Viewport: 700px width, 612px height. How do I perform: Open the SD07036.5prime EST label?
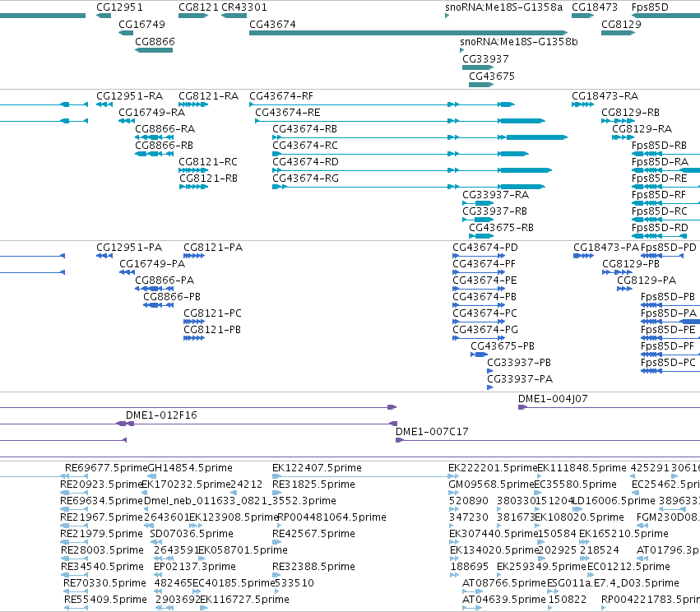(x=192, y=534)
